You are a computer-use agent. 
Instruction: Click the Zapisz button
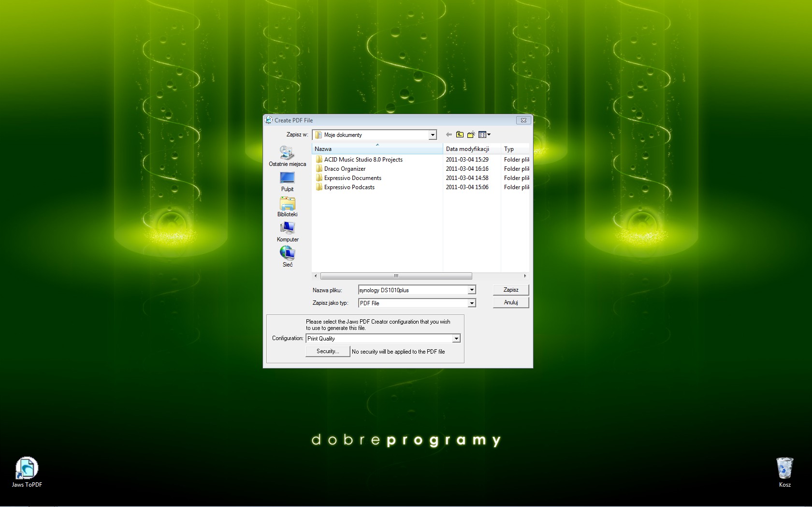[511, 290]
